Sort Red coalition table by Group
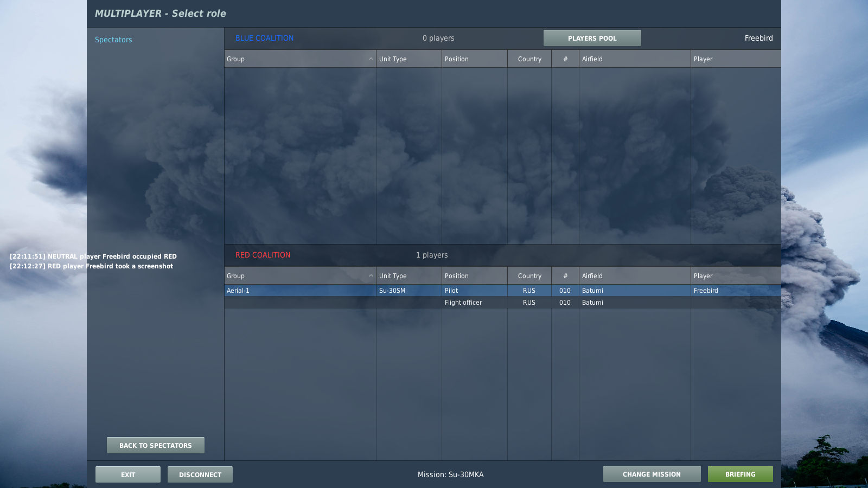 tap(300, 275)
